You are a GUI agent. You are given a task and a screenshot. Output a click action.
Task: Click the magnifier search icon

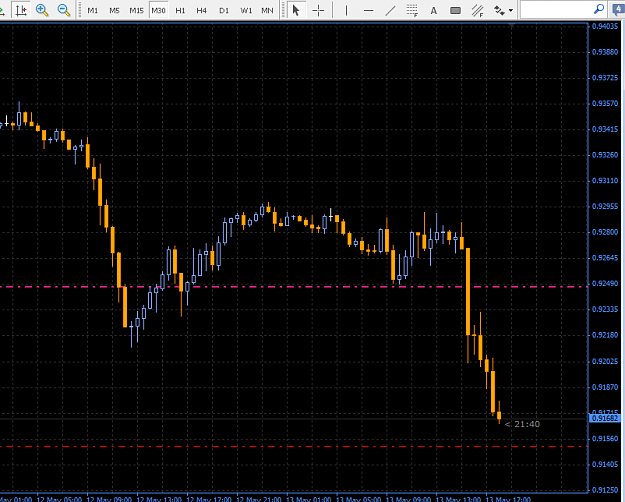coord(598,9)
